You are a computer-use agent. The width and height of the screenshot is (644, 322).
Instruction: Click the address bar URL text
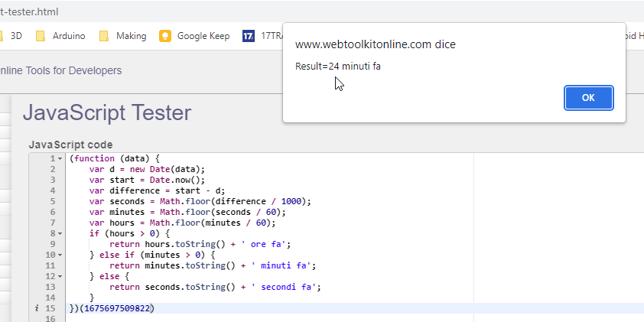(31, 12)
